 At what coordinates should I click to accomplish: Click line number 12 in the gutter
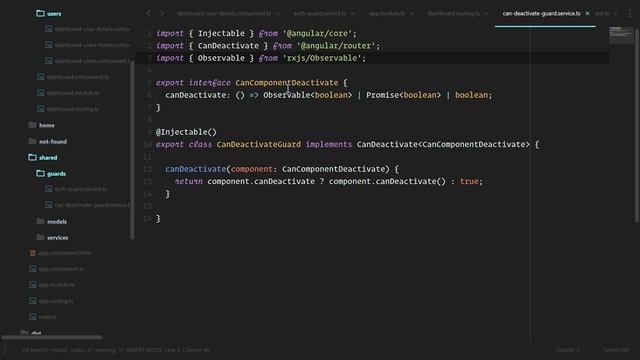click(148, 169)
